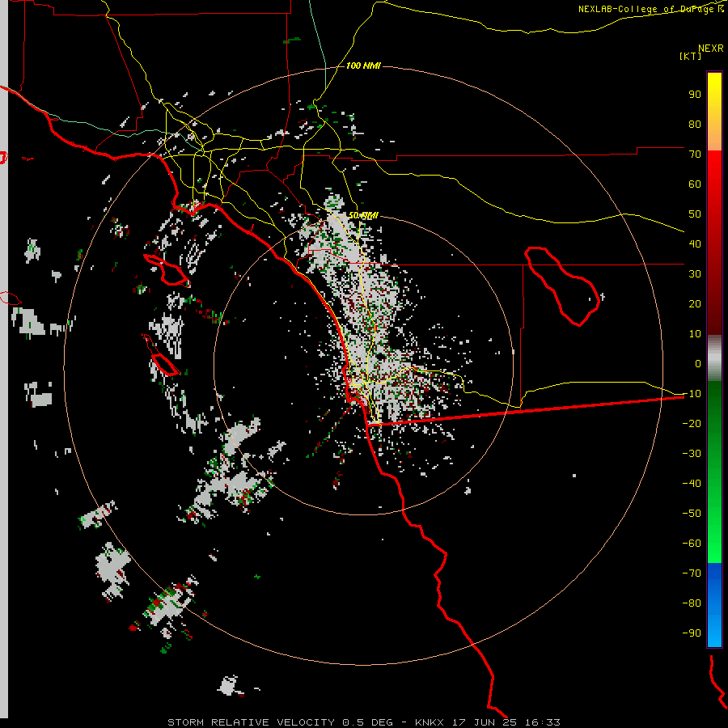The height and width of the screenshot is (728, 728).
Task: Click the "17 JUN 25" date in the footer
Action: click(x=485, y=722)
